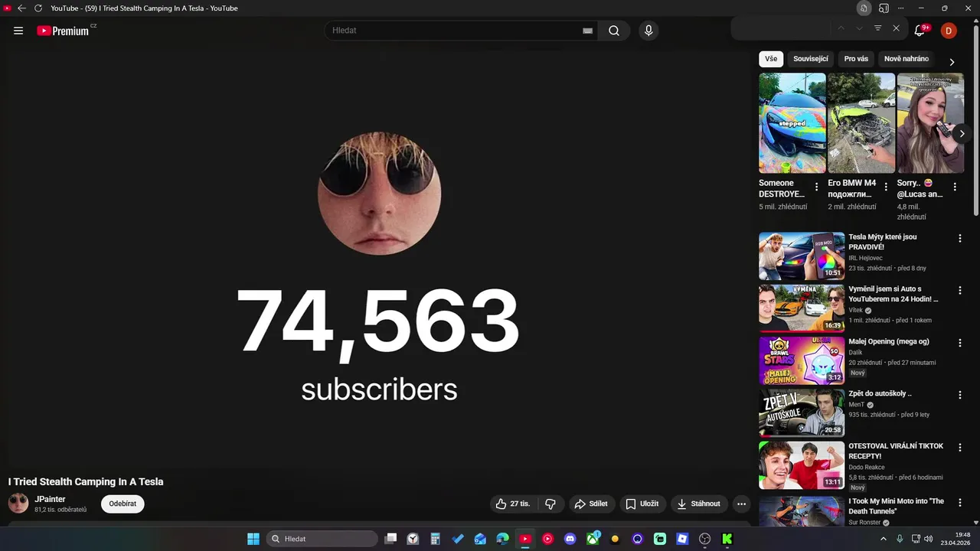The width and height of the screenshot is (980, 551).
Task: Select the Související filter chip
Action: (x=811, y=59)
